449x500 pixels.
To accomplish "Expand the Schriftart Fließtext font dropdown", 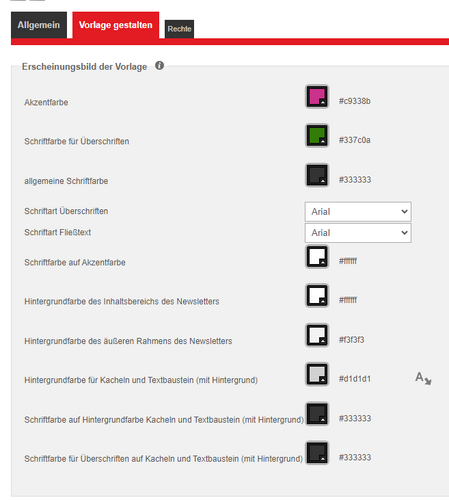I will click(358, 233).
